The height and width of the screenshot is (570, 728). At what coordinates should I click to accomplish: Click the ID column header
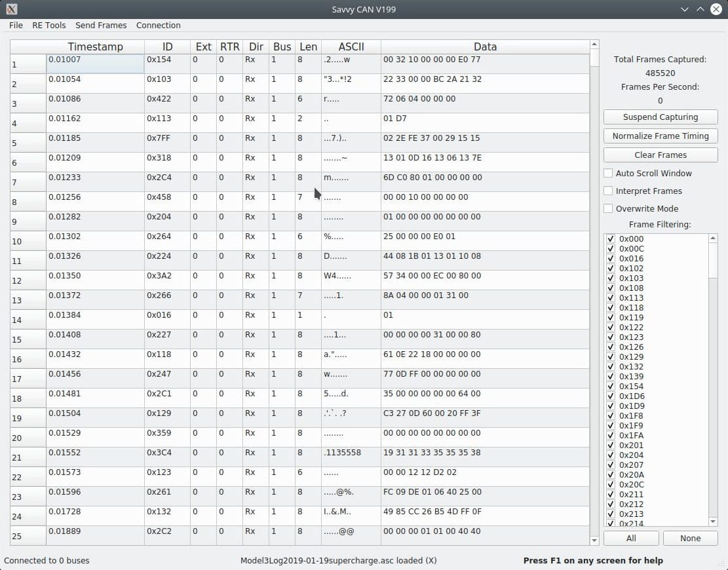[x=168, y=47]
